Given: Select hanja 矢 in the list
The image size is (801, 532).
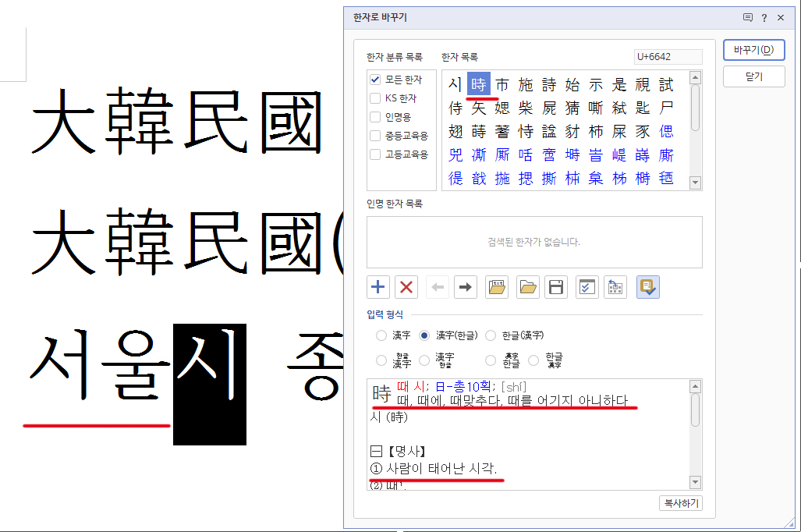Looking at the screenshot, I should point(479,108).
